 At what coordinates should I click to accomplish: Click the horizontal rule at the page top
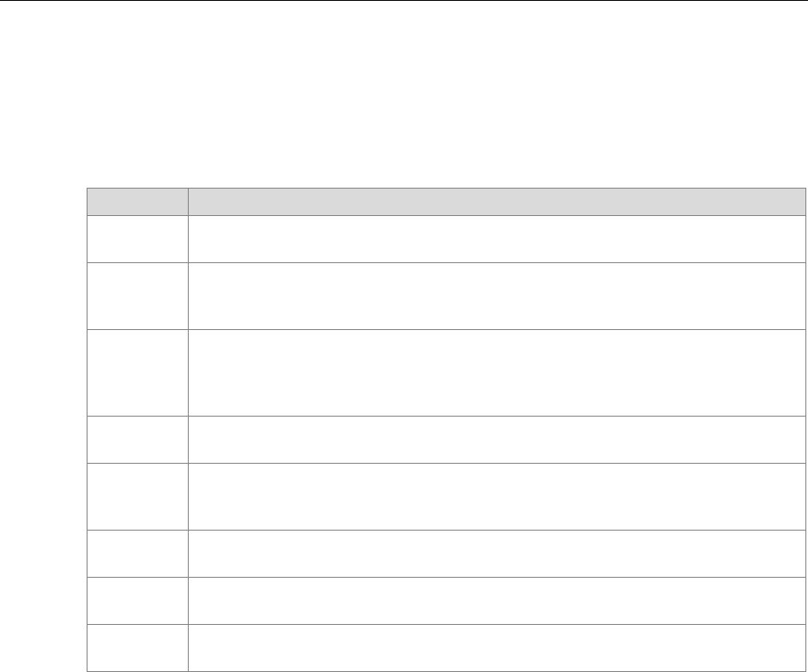[403, 1]
